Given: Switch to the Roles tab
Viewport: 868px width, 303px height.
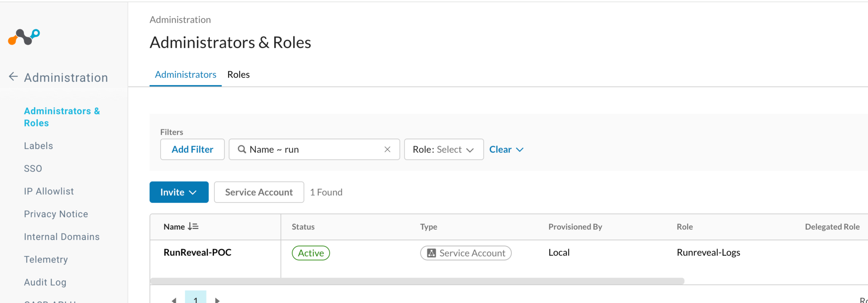Looking at the screenshot, I should pos(238,75).
